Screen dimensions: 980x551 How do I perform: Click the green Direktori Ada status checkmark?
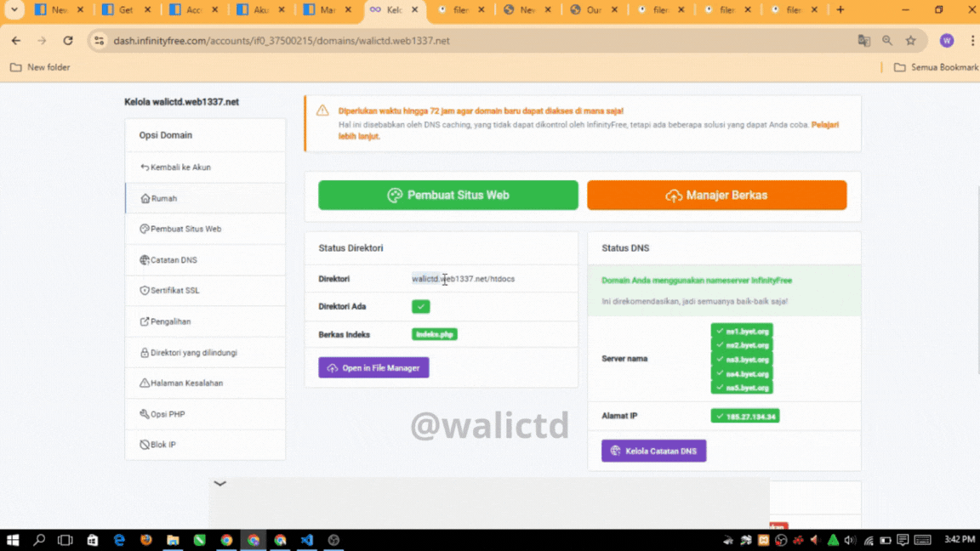coord(420,306)
